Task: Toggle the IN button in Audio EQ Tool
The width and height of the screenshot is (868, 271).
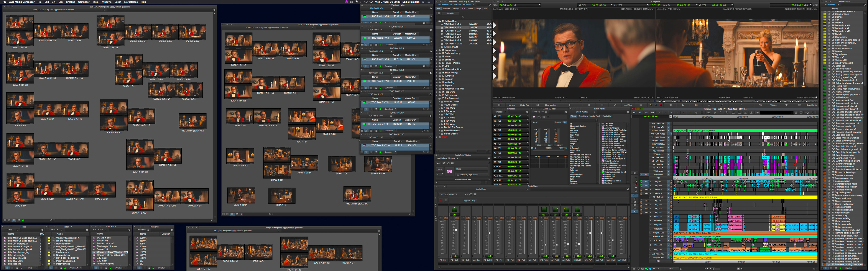Action: pos(566,122)
